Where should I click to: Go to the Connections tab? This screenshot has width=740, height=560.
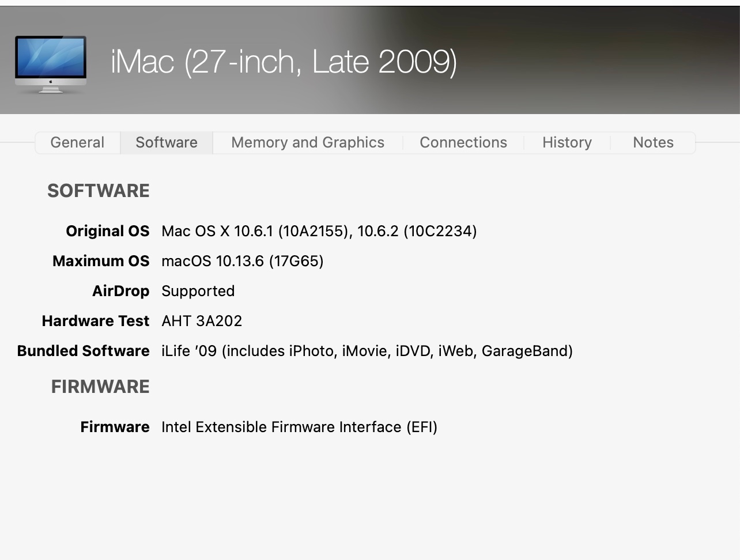[463, 142]
